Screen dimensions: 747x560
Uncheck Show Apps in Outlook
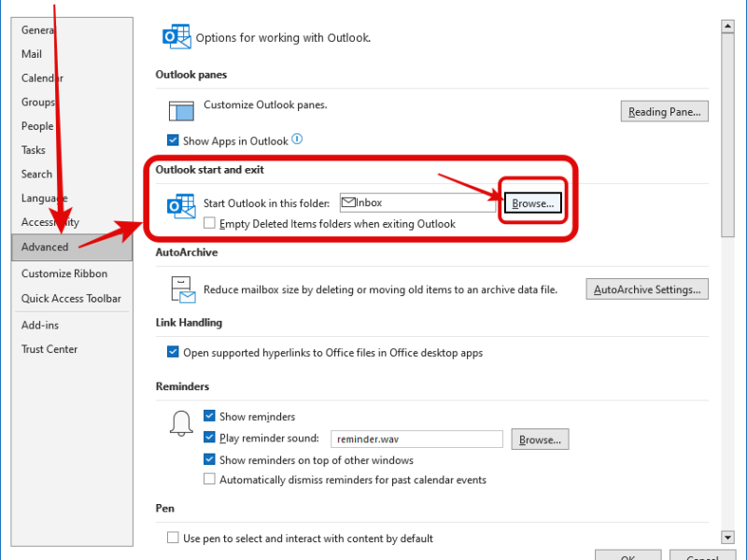(173, 141)
